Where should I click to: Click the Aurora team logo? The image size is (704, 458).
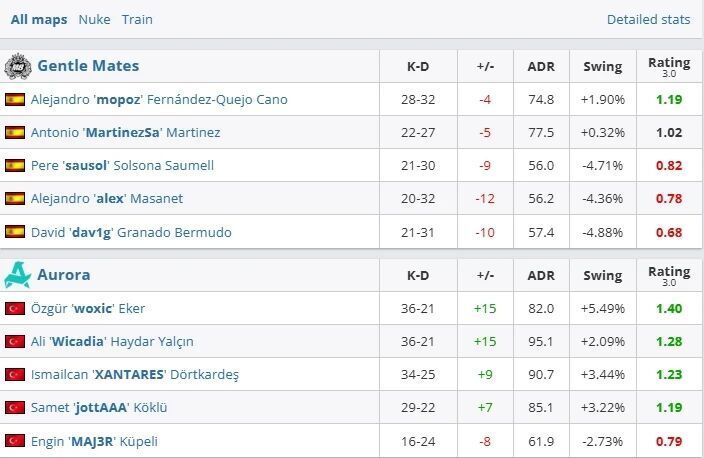pyautogui.click(x=17, y=274)
